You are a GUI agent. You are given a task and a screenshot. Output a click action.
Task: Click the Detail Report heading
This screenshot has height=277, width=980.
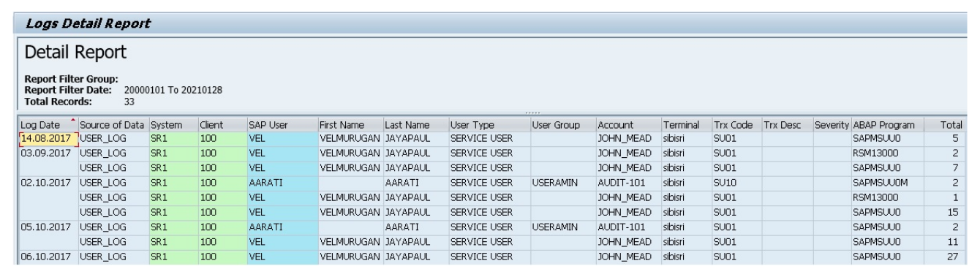pos(75,53)
